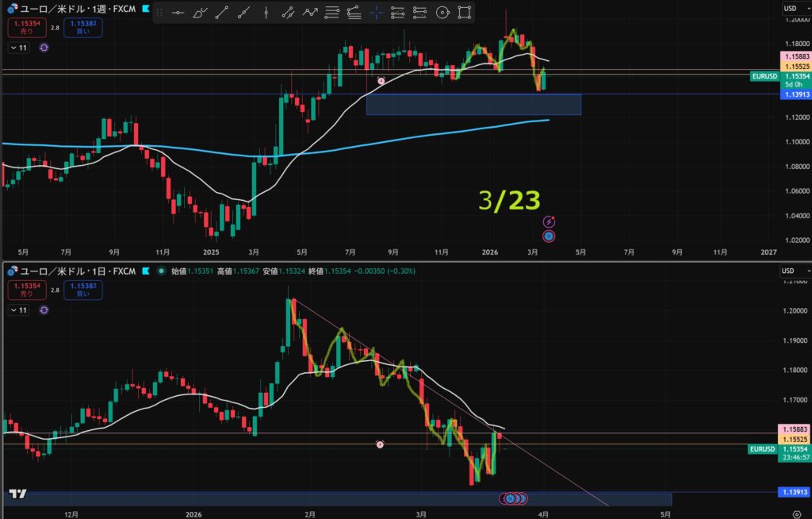
Task: Select the circle shape tool
Action: pos(442,13)
